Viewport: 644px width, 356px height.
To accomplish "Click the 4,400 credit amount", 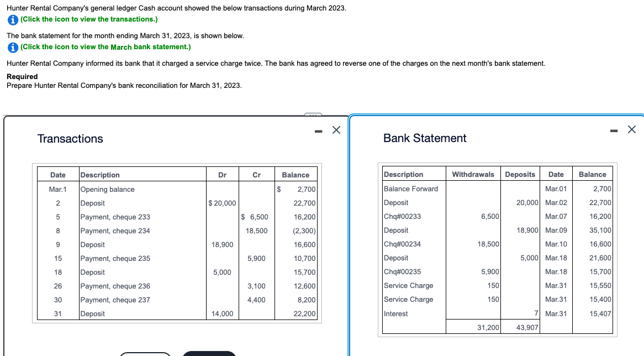I will (256, 300).
